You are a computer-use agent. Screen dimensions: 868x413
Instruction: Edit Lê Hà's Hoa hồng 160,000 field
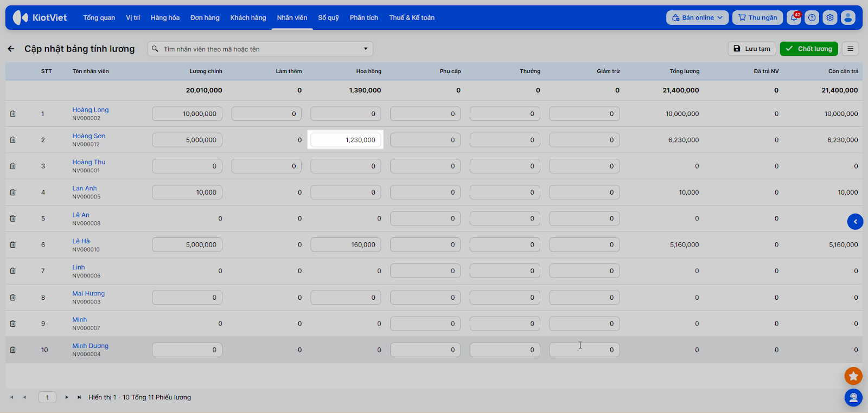click(x=346, y=245)
